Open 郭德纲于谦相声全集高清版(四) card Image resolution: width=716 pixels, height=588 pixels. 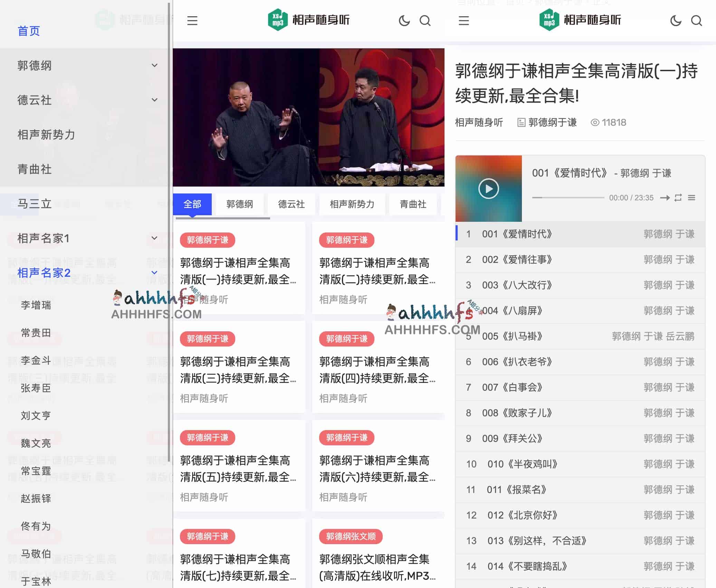(378, 367)
